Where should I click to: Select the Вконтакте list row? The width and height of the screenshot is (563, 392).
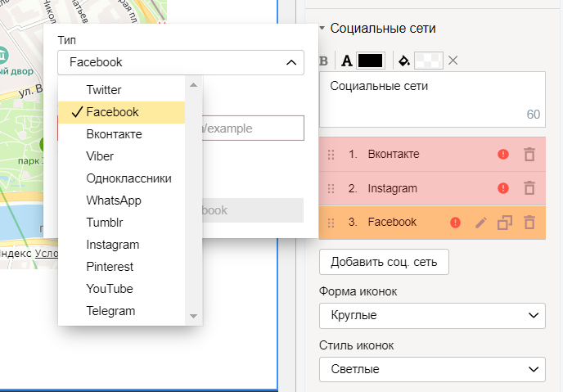point(432,155)
